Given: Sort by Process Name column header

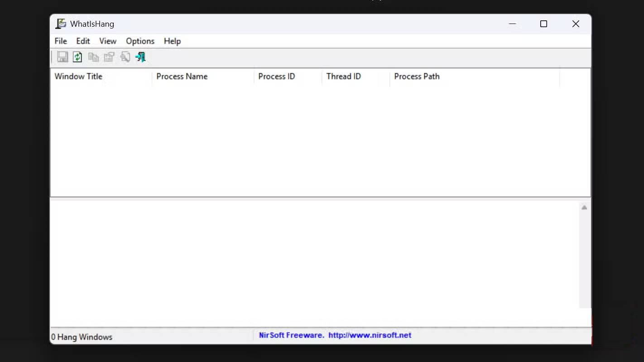Looking at the screenshot, I should pyautogui.click(x=203, y=76).
